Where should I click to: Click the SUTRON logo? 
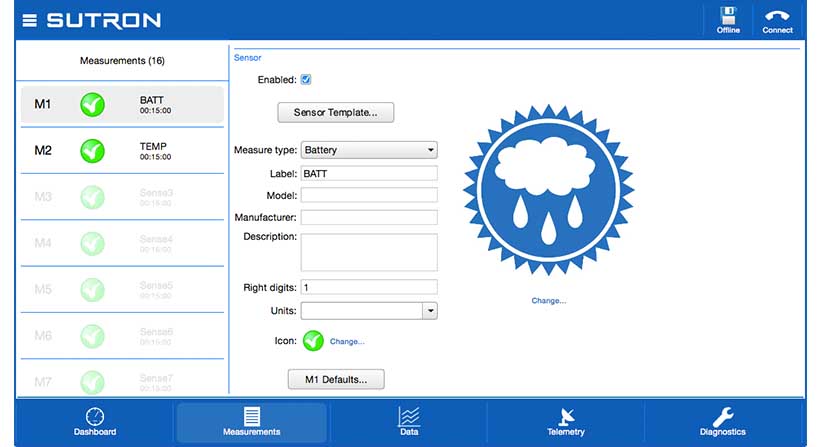(x=104, y=20)
